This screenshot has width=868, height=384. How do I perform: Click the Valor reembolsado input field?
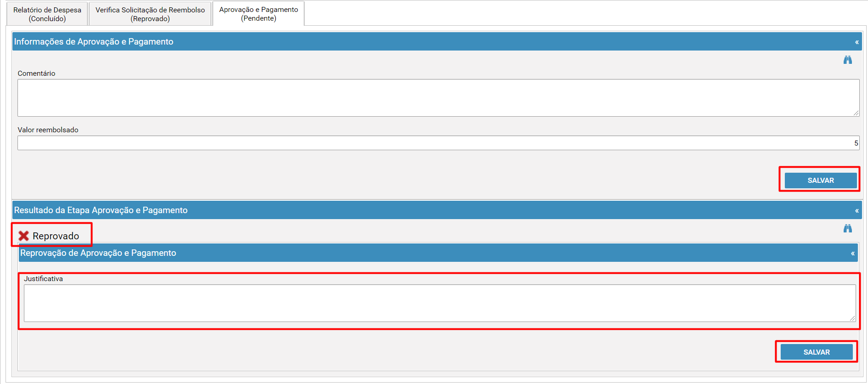pyautogui.click(x=438, y=143)
